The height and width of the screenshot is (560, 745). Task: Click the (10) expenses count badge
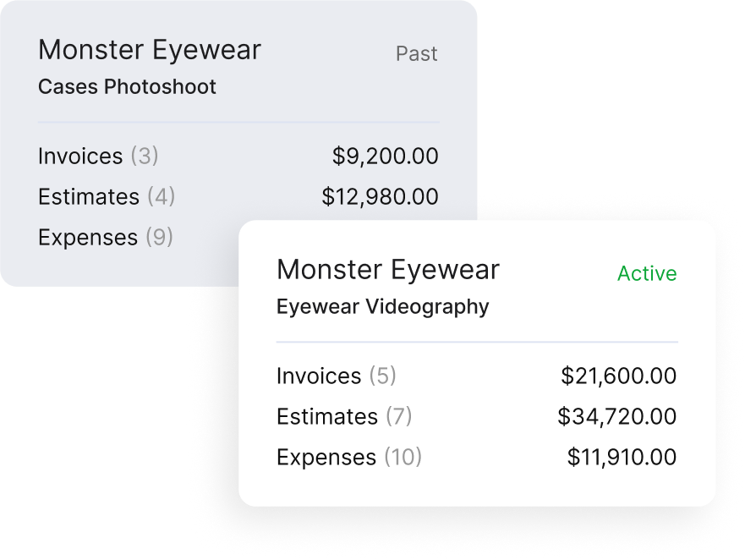(x=403, y=457)
